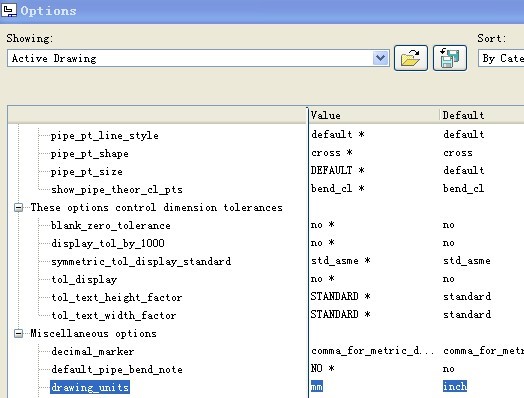Image resolution: width=524 pixels, height=398 pixels.
Task: Click the Default column header
Action: pos(482,115)
